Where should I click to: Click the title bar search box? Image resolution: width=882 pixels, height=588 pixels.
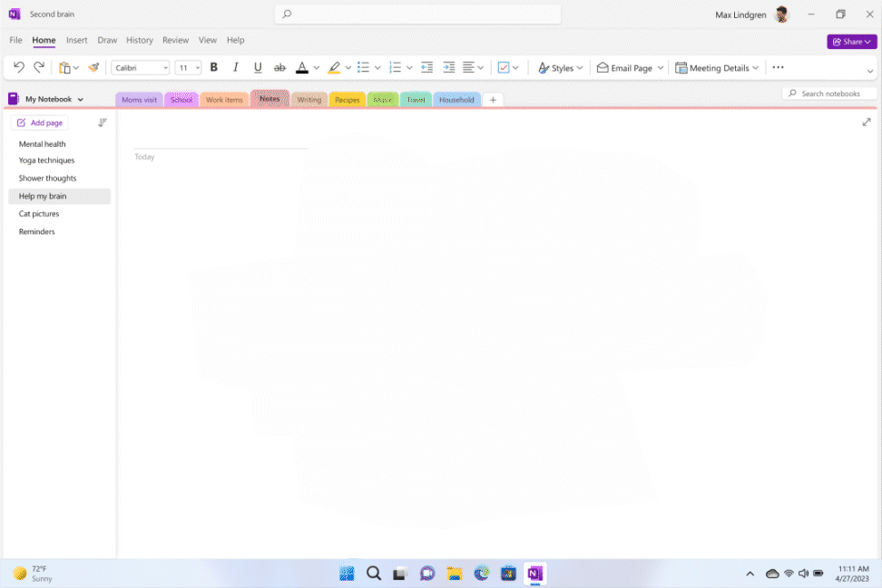[x=417, y=15]
